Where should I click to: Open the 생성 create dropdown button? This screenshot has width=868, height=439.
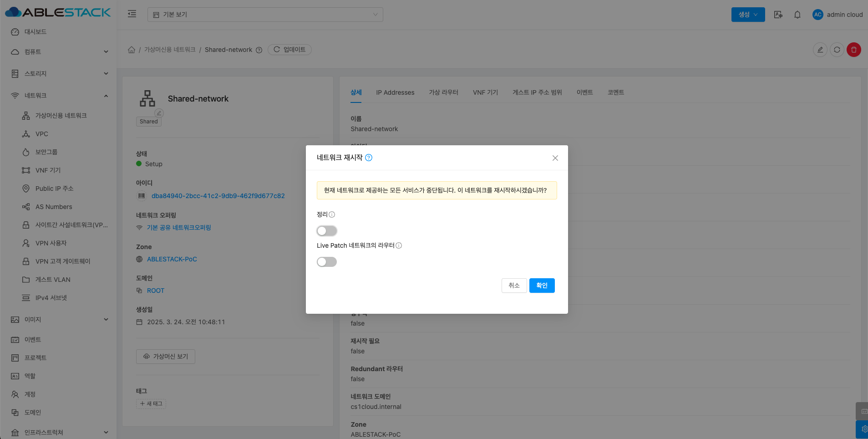point(748,15)
